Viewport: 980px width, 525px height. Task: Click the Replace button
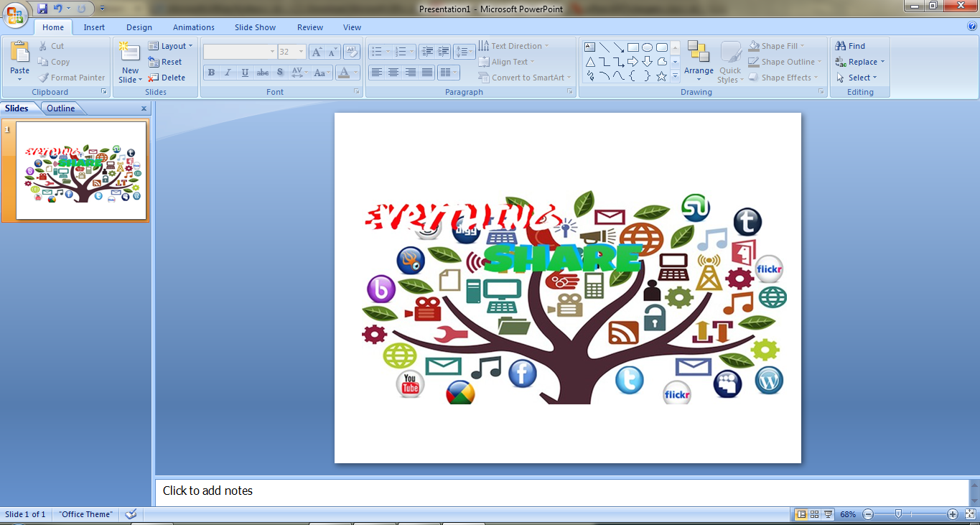pos(860,62)
